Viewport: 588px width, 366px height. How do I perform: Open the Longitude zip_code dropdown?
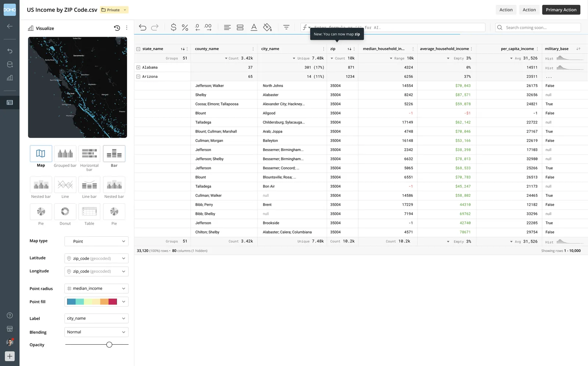tap(96, 271)
